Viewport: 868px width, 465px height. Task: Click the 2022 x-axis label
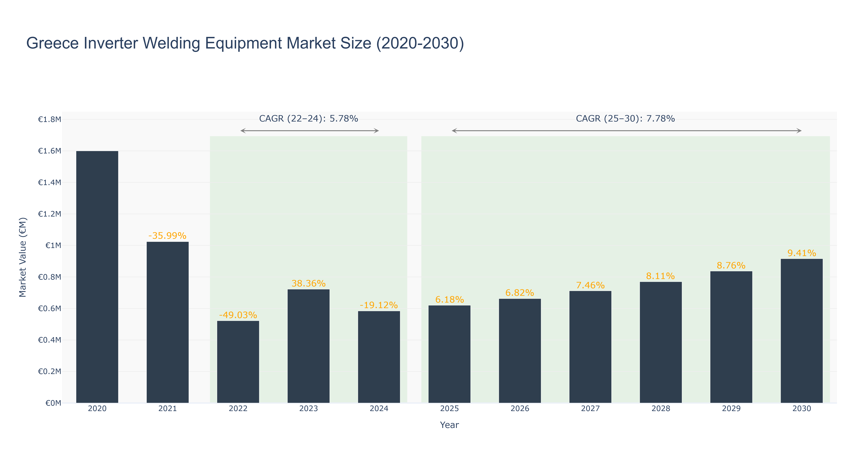238,409
